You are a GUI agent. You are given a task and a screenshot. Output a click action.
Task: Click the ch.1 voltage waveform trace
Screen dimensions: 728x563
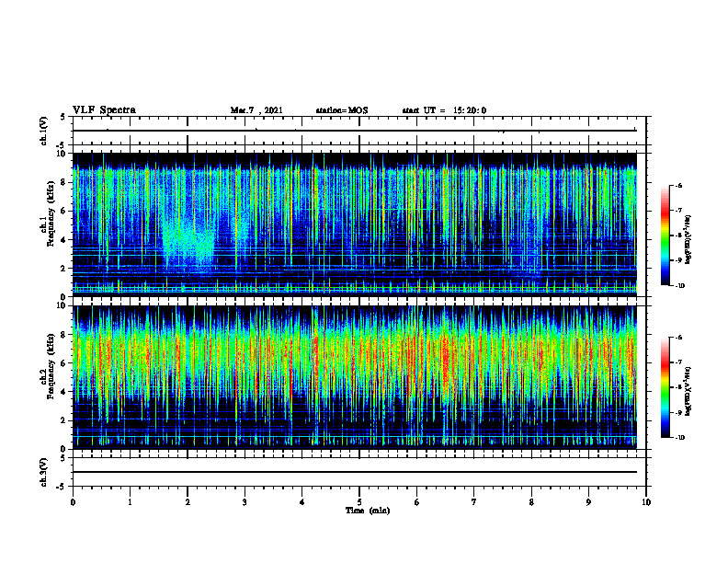tap(355, 131)
